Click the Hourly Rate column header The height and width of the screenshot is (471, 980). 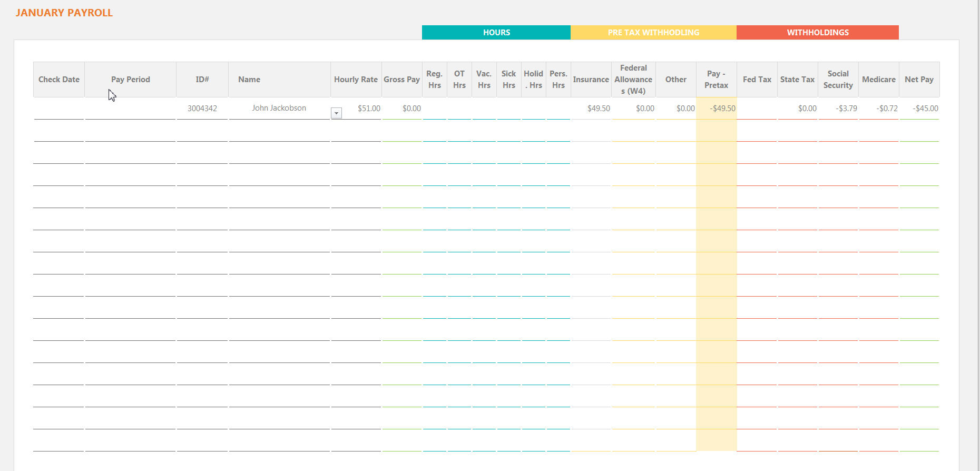click(356, 80)
